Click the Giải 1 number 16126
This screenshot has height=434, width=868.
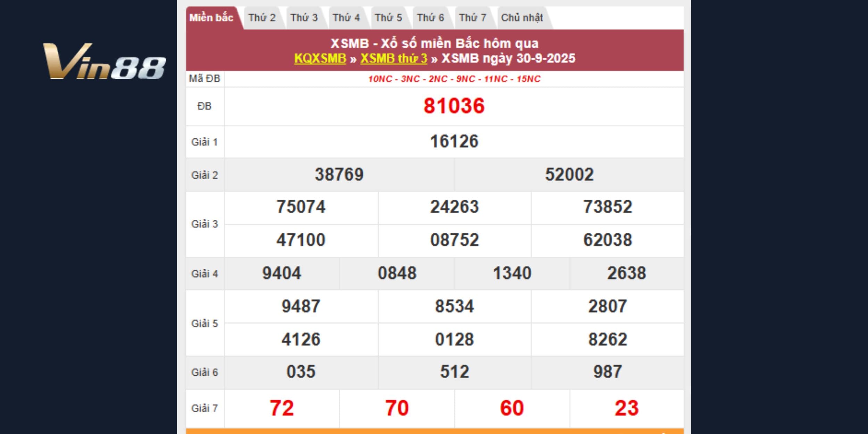coord(454,142)
